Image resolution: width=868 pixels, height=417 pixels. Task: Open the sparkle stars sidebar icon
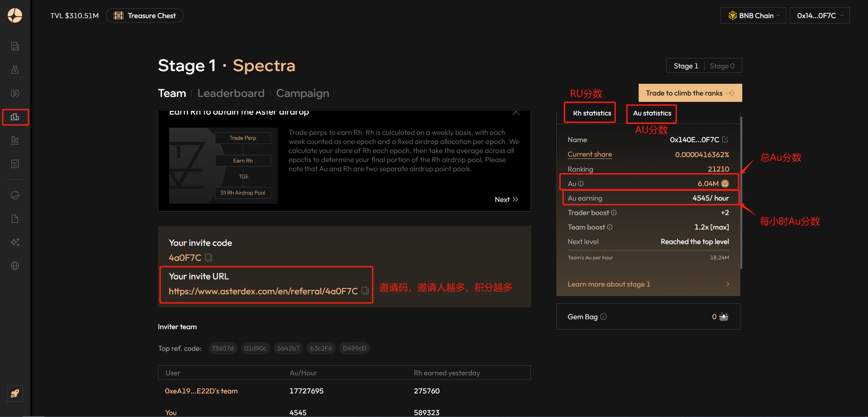pos(15,242)
